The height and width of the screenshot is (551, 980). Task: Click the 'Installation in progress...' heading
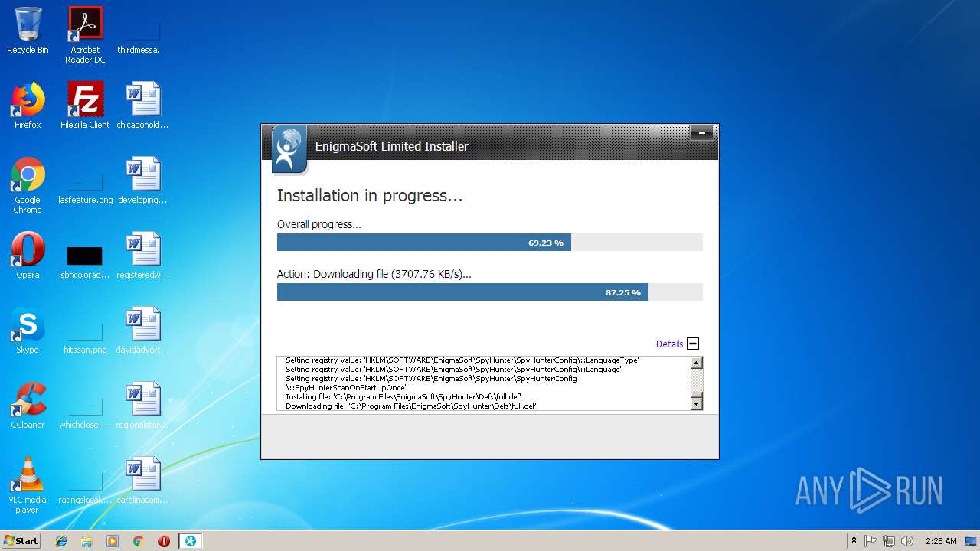369,196
